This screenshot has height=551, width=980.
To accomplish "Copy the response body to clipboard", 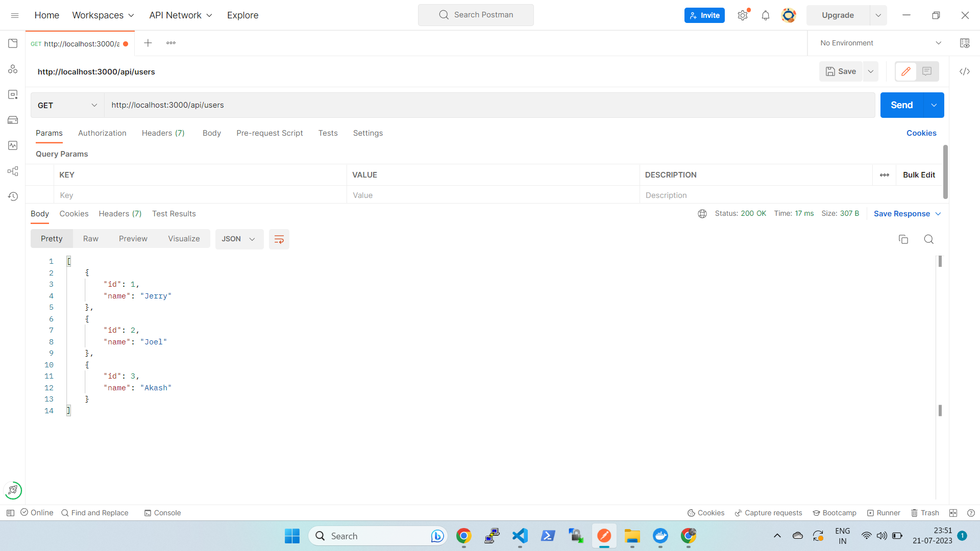I will click(903, 239).
